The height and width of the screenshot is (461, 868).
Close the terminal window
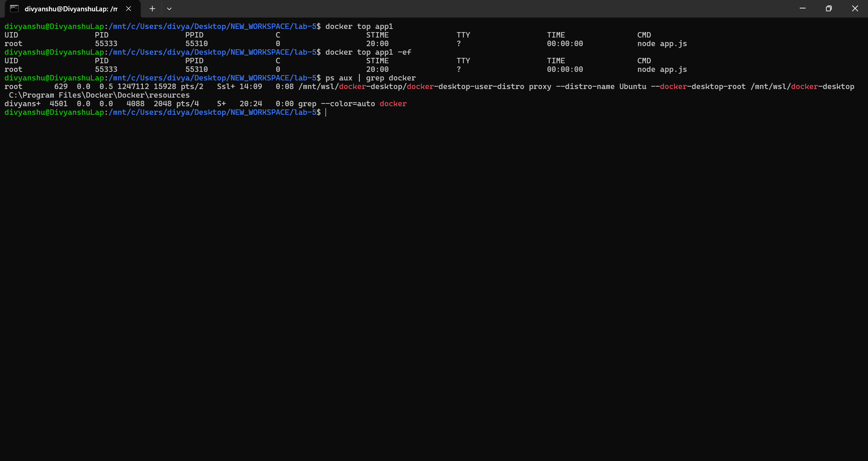[x=855, y=9]
